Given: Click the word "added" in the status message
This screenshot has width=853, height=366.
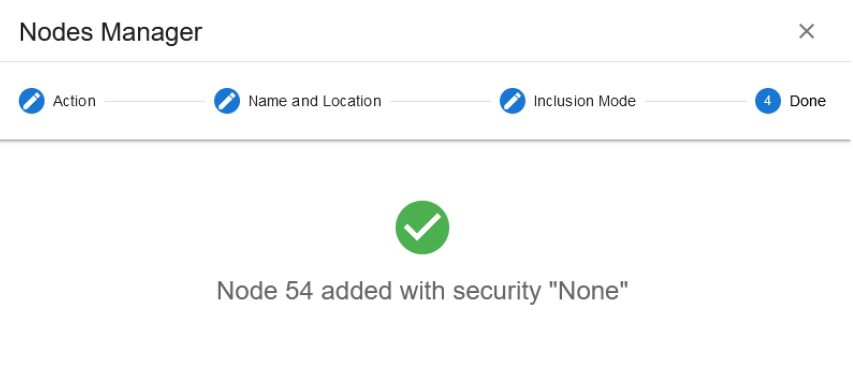Looking at the screenshot, I should [356, 290].
